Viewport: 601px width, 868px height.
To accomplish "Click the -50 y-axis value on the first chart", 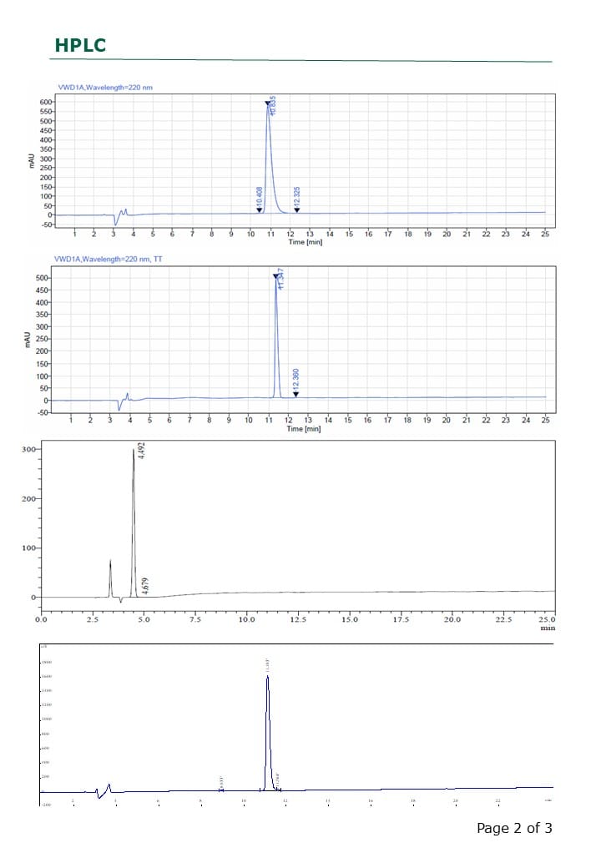I will 46,225.
